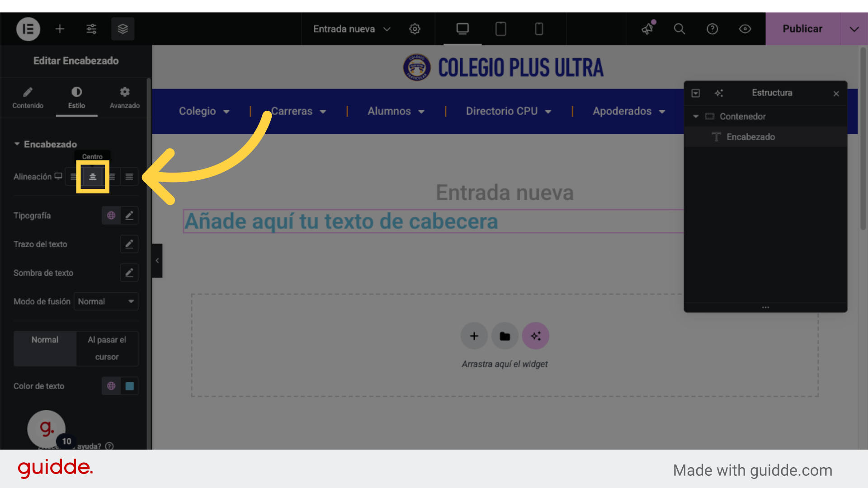The height and width of the screenshot is (488, 868).
Task: Edit Tipografía with pencil icon
Action: (x=129, y=216)
